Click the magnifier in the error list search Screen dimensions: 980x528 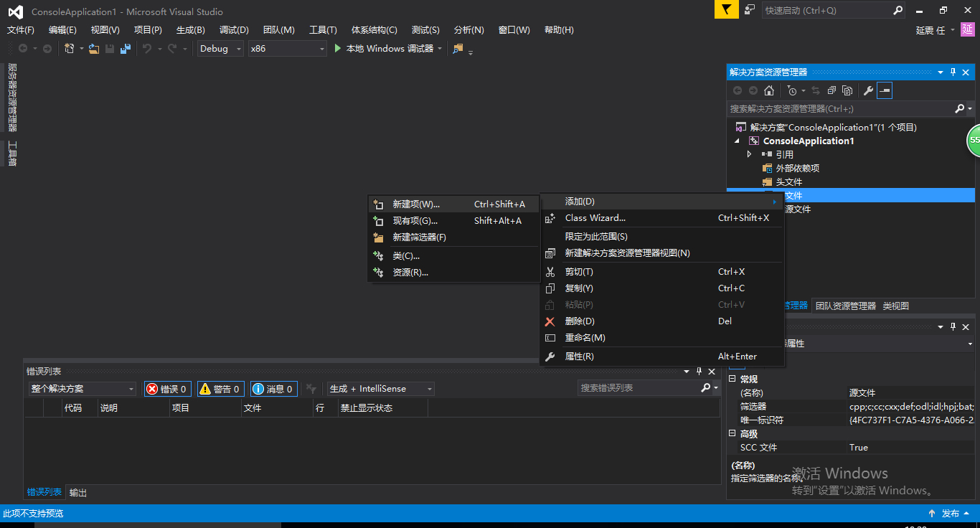pos(706,388)
